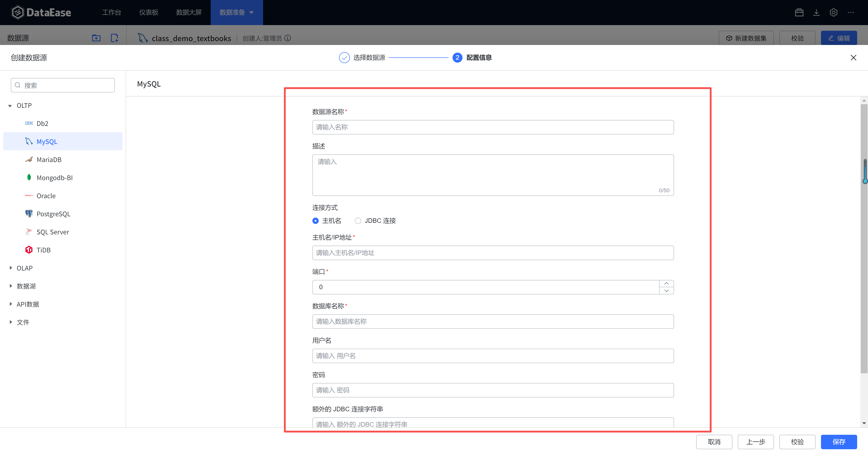Go to the 仪表板 tab

(x=149, y=12)
